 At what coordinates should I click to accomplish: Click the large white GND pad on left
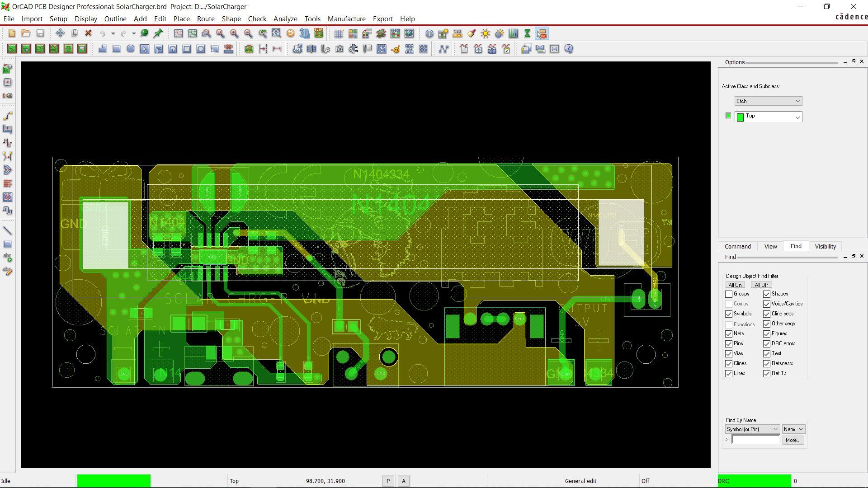coord(105,235)
